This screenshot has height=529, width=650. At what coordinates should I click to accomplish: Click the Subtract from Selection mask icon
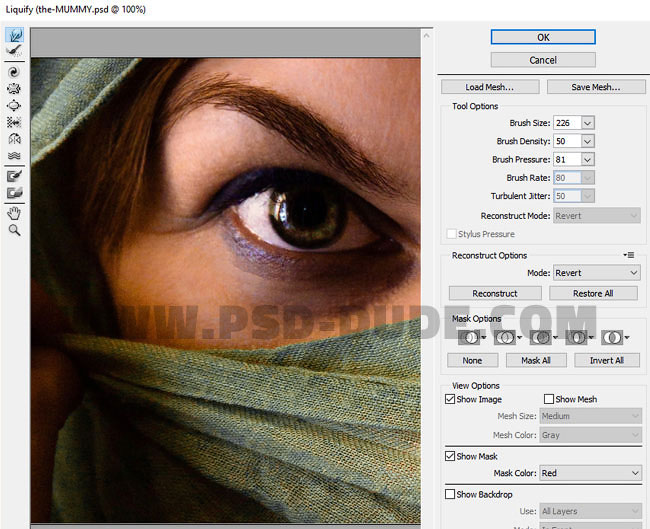[543, 338]
